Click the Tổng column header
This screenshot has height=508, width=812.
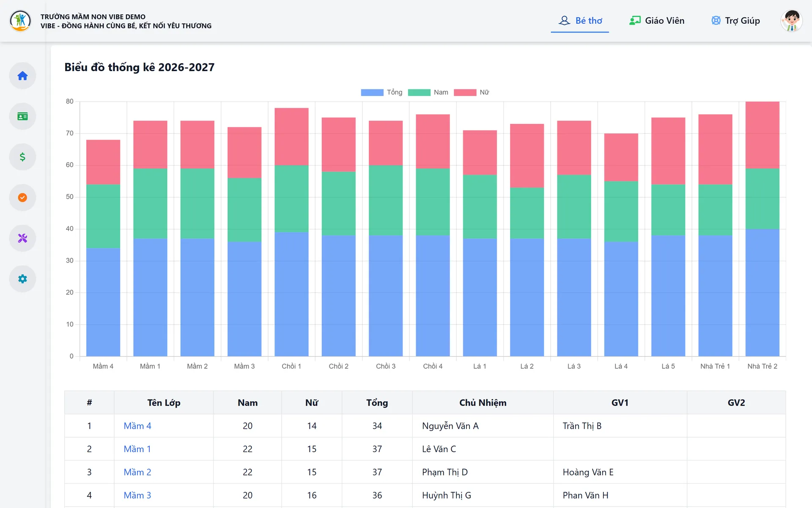point(377,403)
